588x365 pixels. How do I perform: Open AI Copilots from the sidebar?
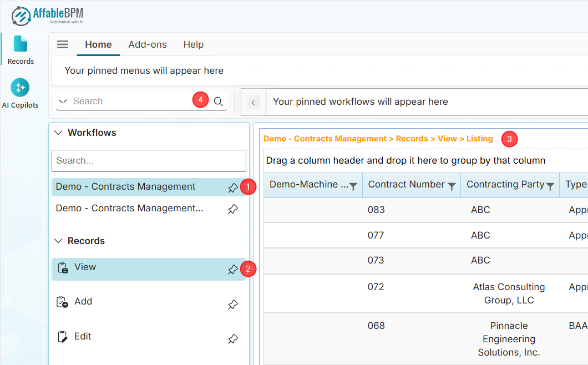click(x=20, y=93)
